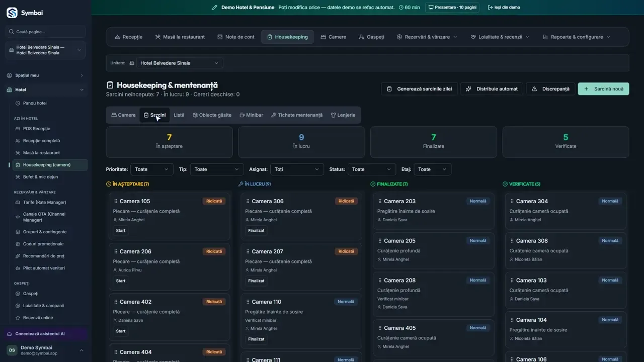
Task: Click the Distribuie automat button
Action: click(492, 89)
